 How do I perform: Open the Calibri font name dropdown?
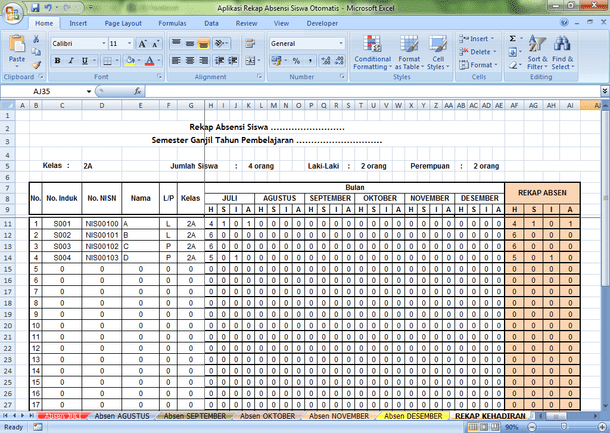click(x=104, y=43)
